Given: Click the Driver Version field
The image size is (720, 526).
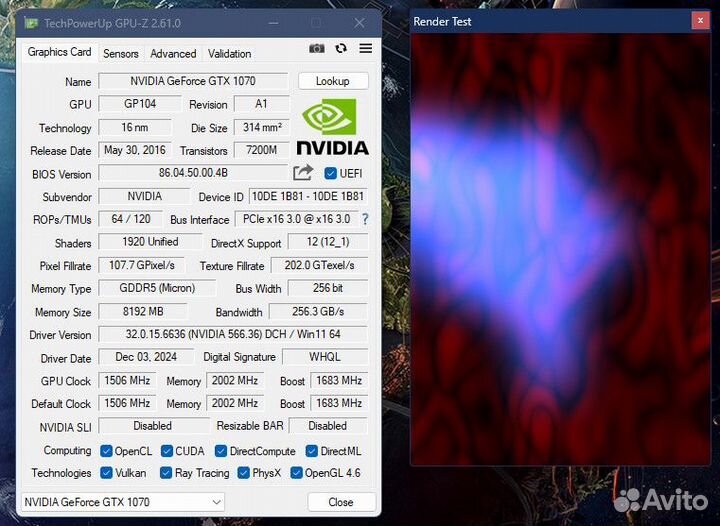Looking at the screenshot, I should pyautogui.click(x=233, y=334).
